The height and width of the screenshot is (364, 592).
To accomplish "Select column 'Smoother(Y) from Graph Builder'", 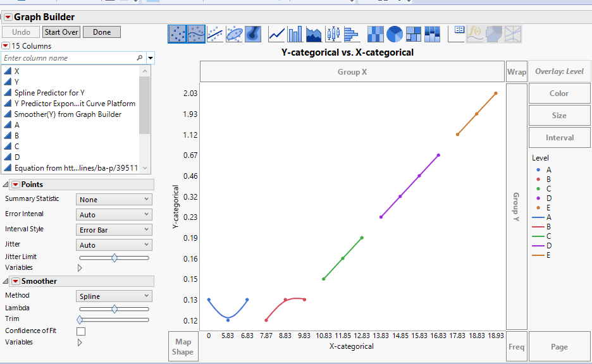I will pyautogui.click(x=68, y=114).
